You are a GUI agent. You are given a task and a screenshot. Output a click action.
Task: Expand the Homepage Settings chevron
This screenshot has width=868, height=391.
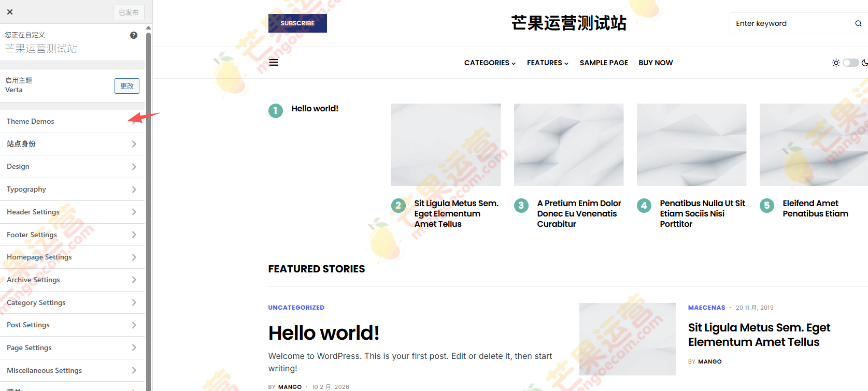click(134, 257)
